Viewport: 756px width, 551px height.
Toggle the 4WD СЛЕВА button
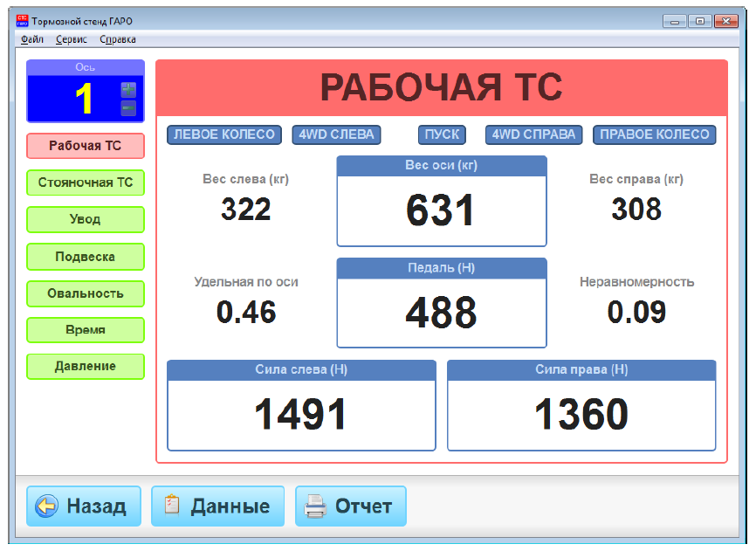(336, 134)
